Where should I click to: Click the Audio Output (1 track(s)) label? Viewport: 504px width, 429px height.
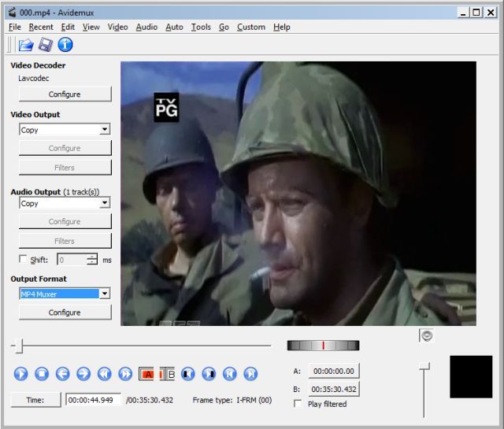[55, 192]
